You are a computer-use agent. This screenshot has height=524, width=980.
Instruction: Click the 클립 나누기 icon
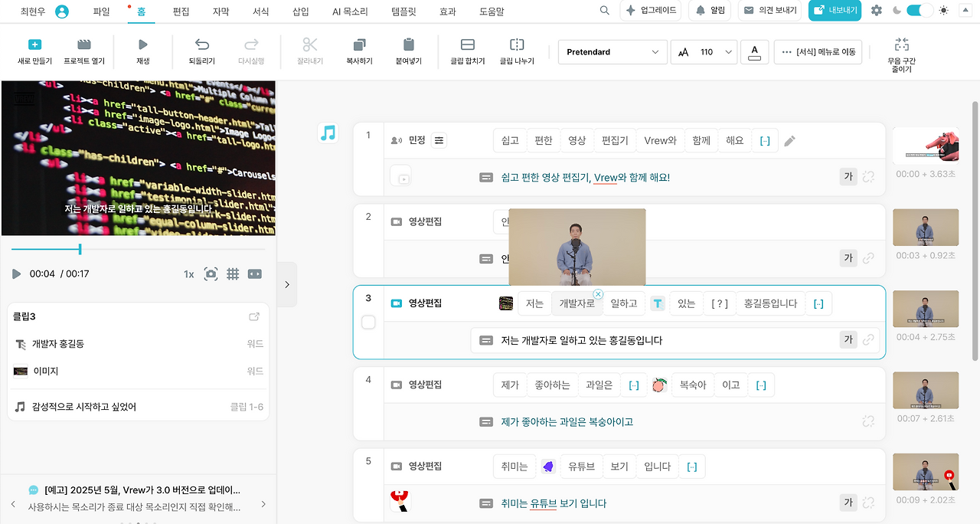point(517,44)
